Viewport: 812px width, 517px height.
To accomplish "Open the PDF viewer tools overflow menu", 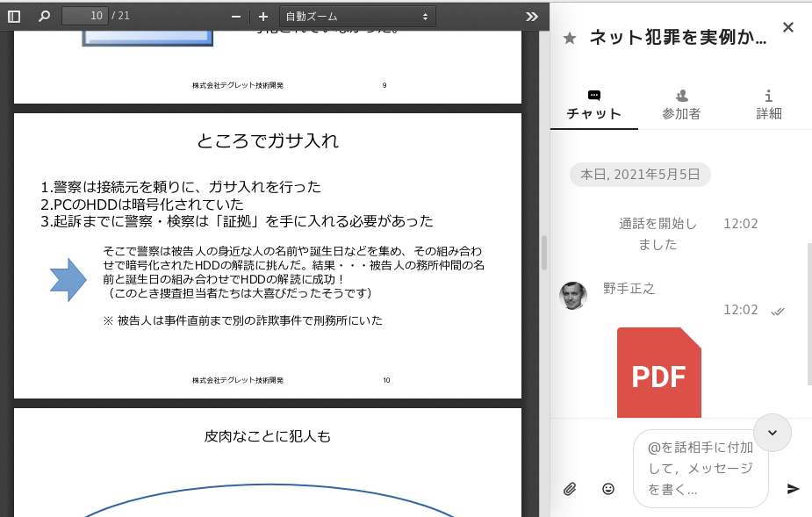I will [x=532, y=17].
